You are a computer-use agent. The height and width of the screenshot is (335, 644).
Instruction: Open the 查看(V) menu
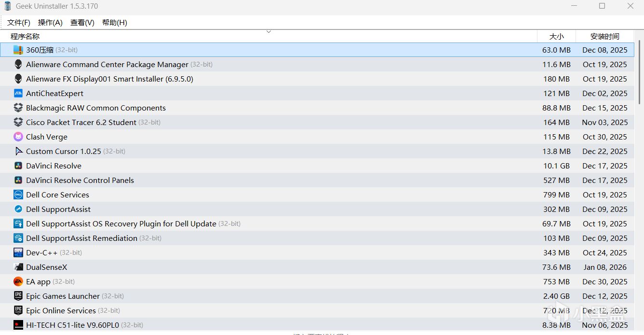(x=82, y=23)
